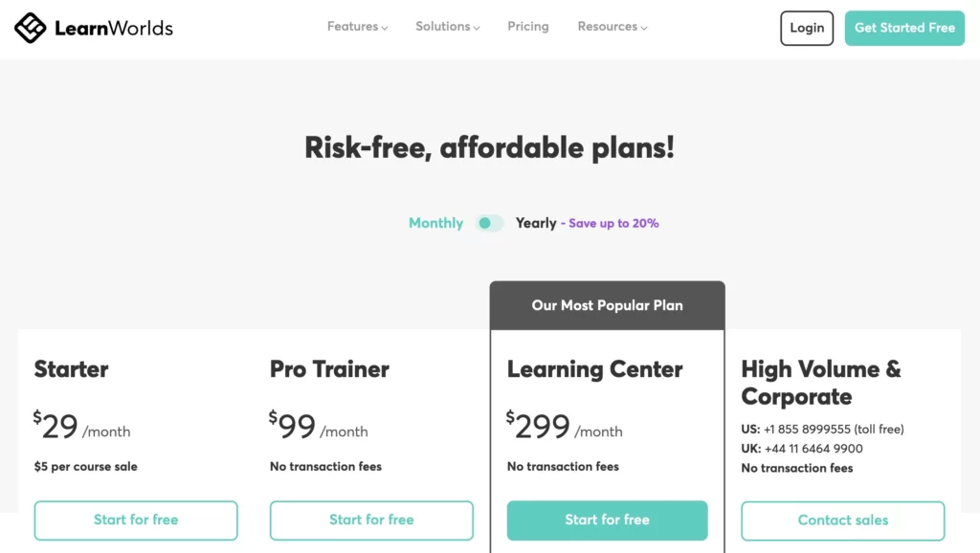Contact sales for High Volume plan
The image size is (980, 553).
click(842, 520)
